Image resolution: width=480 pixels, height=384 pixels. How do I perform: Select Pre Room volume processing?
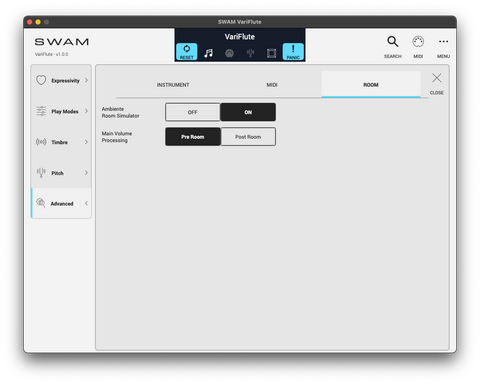[193, 137]
